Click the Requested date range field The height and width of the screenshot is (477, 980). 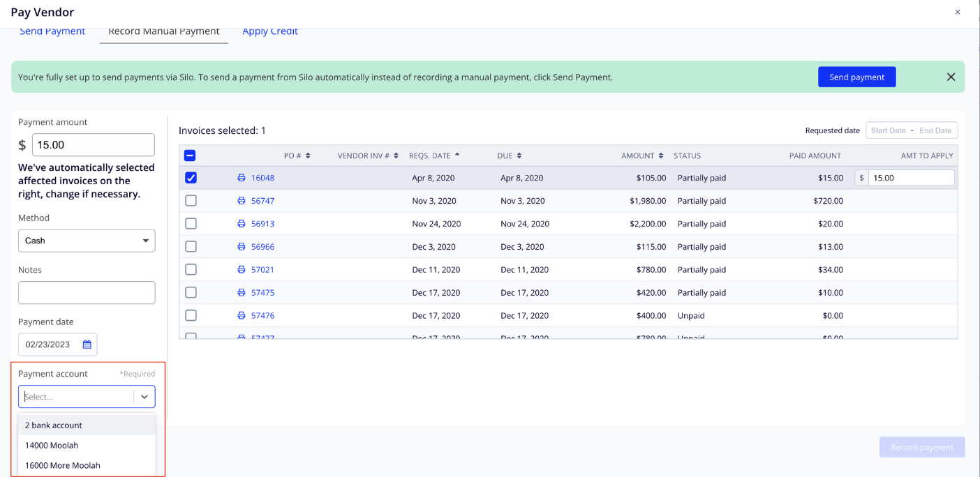coord(912,130)
